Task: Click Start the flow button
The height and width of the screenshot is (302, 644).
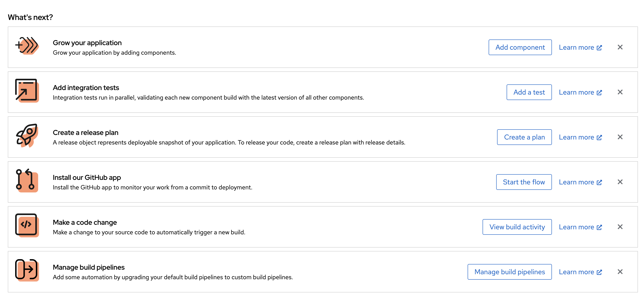Action: click(524, 182)
